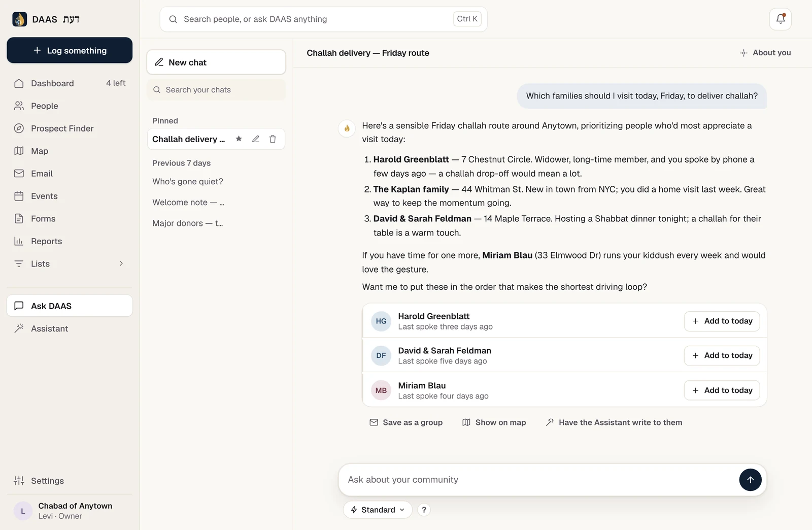Open the Standard mode dropdown
Screen dimensions: 812x530
tap(378, 510)
